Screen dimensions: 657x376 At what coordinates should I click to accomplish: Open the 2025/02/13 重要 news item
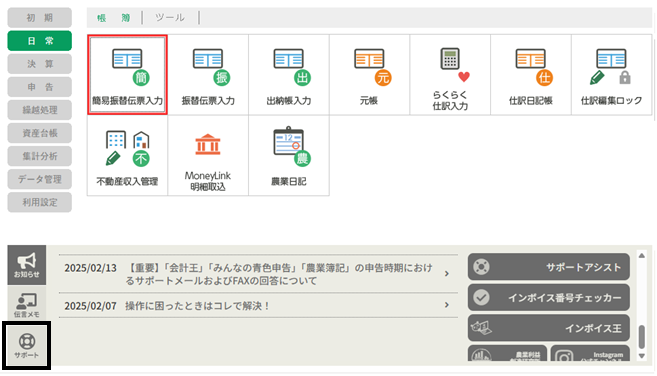coord(258,274)
